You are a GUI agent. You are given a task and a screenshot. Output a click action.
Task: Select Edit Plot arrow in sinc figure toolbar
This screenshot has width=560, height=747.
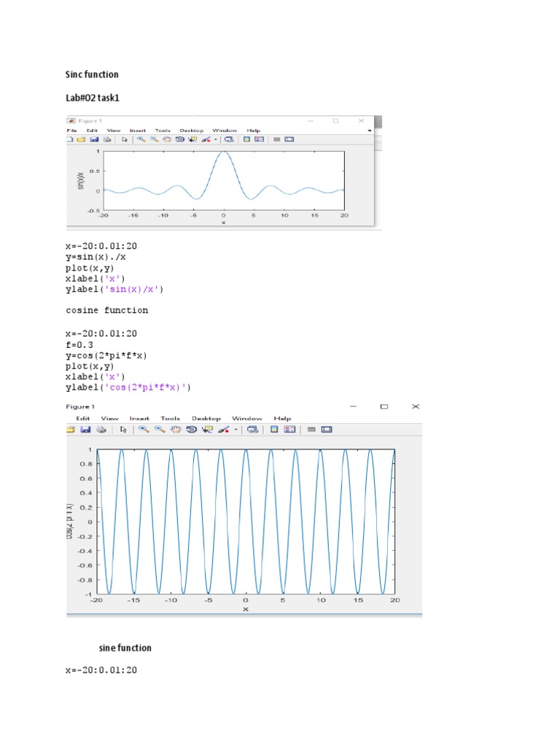125,139
